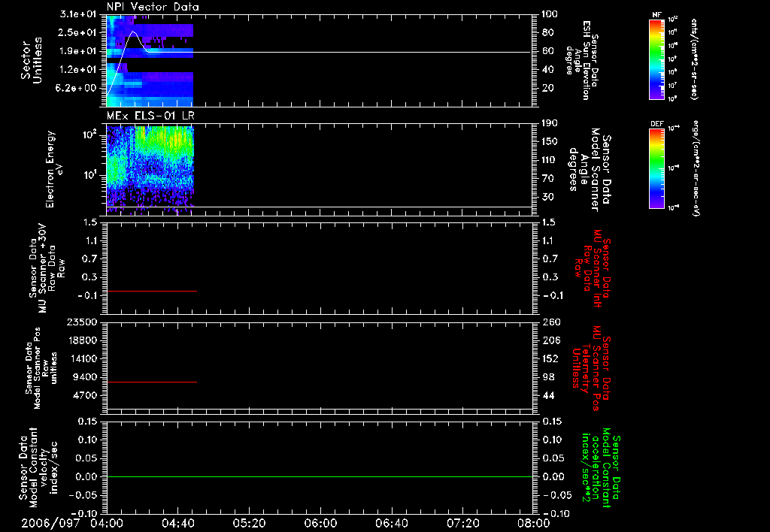Click the 06:00 time axis label

click(320, 523)
